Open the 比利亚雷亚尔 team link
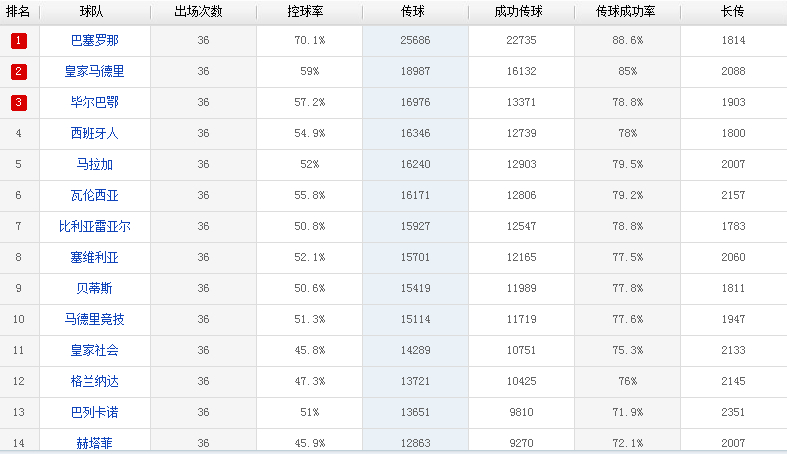787x454 pixels. [94, 227]
